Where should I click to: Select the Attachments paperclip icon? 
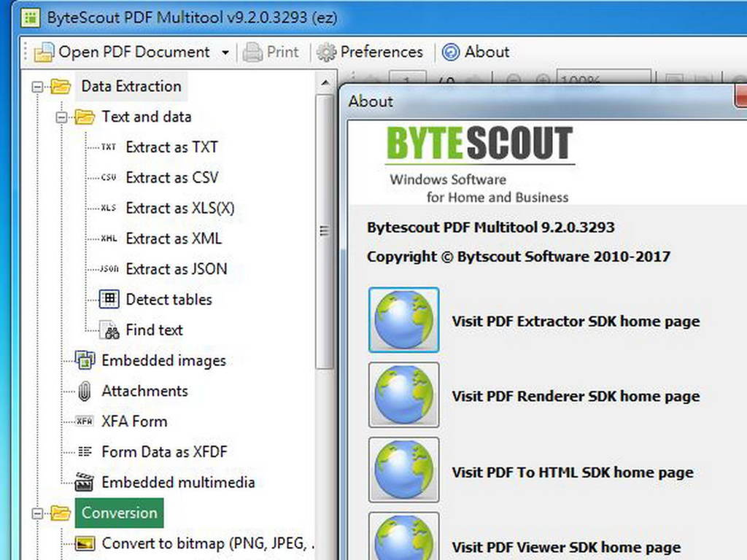pos(85,391)
